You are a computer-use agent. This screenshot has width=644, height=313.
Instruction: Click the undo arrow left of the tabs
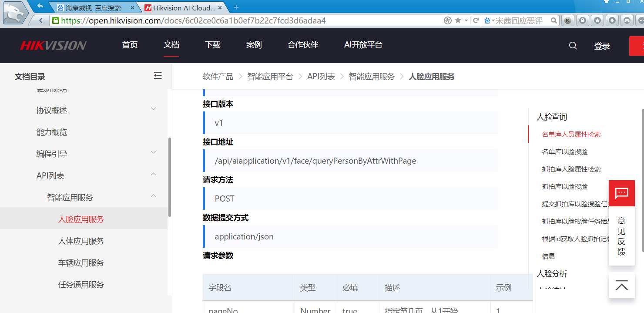40,6
